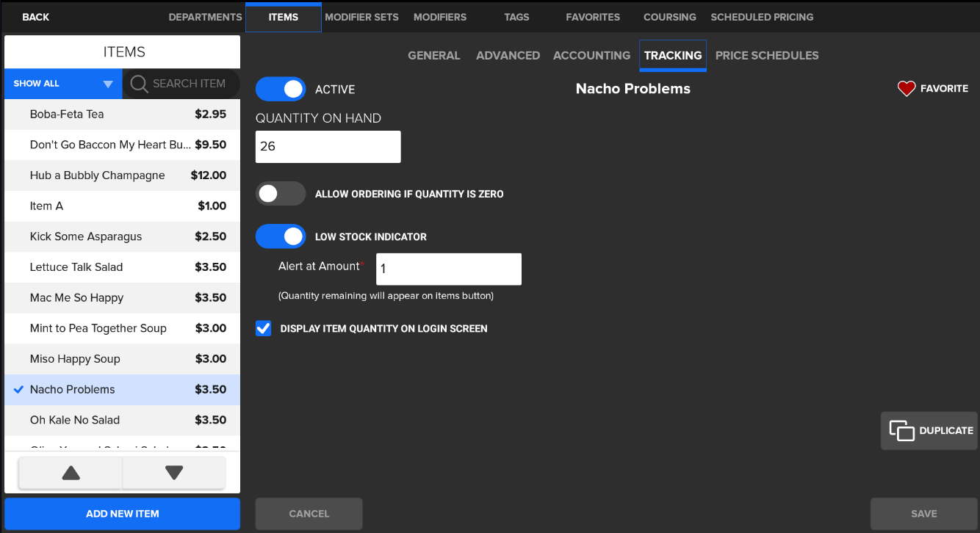This screenshot has height=533, width=980.
Task: Click the up arrow to scroll items
Action: (x=70, y=473)
